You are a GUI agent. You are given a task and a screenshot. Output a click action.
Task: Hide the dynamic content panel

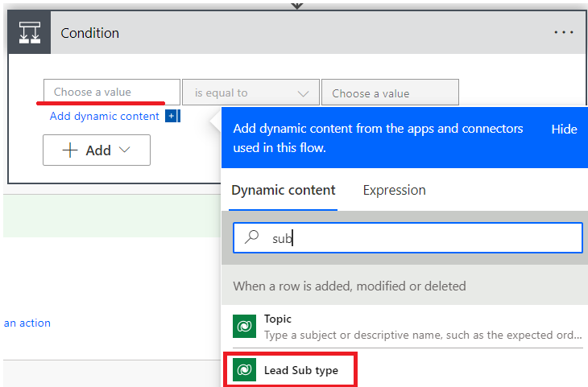click(564, 130)
